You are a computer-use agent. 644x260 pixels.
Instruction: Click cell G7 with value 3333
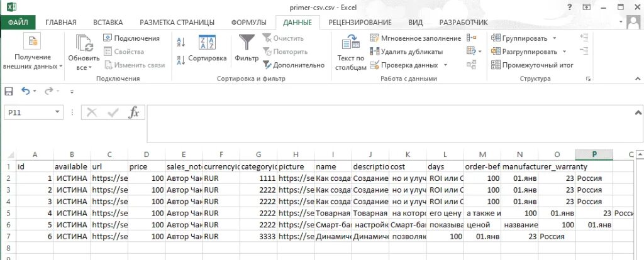pyautogui.click(x=258, y=237)
